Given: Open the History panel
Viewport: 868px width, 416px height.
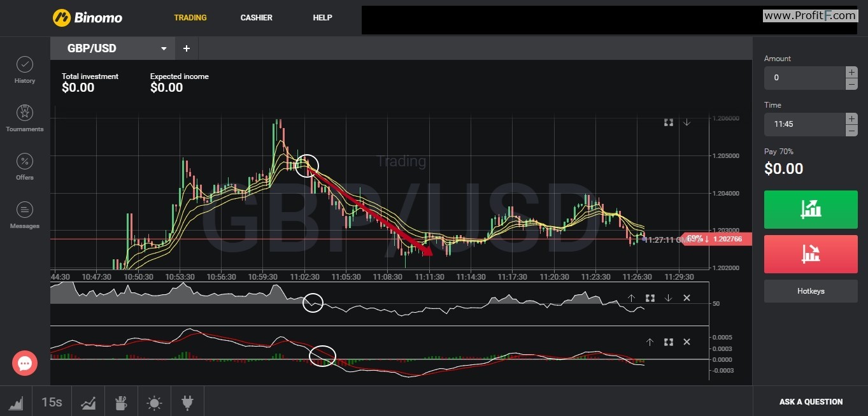Looking at the screenshot, I should coord(25,70).
